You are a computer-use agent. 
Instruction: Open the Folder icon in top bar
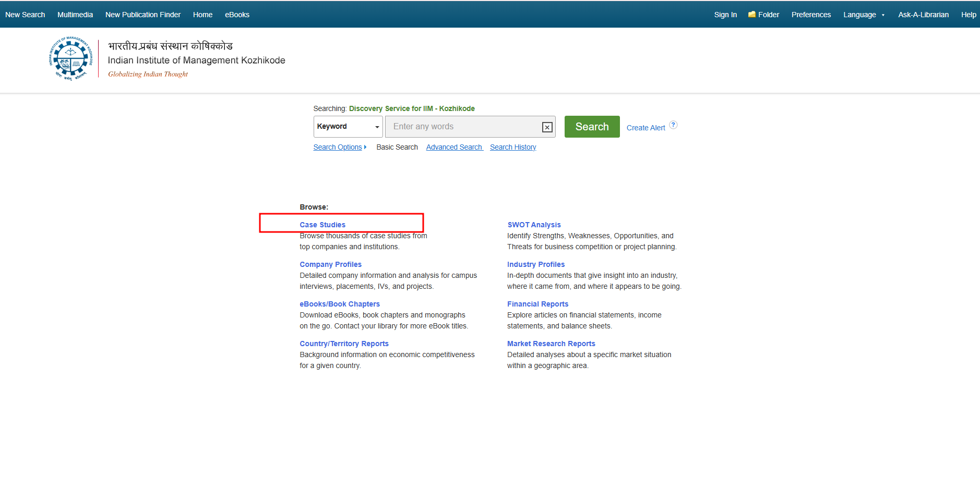pyautogui.click(x=752, y=15)
